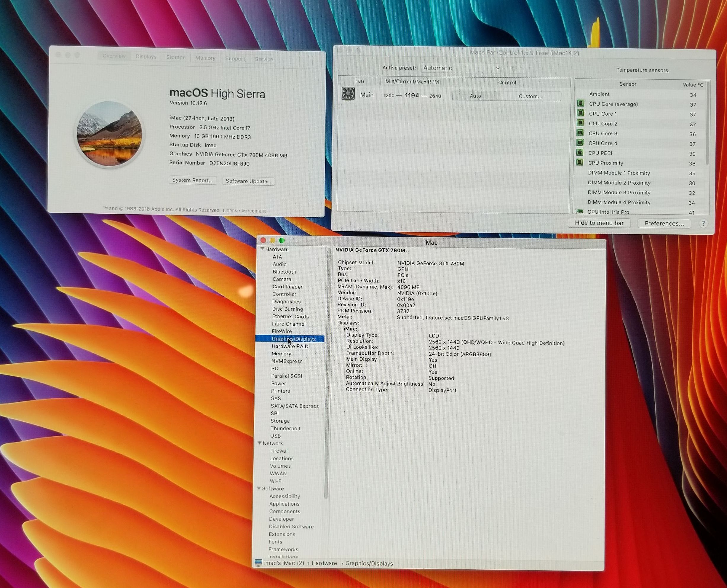Open help with the question mark button
Image resolution: width=727 pixels, height=588 pixels.
coord(703,223)
